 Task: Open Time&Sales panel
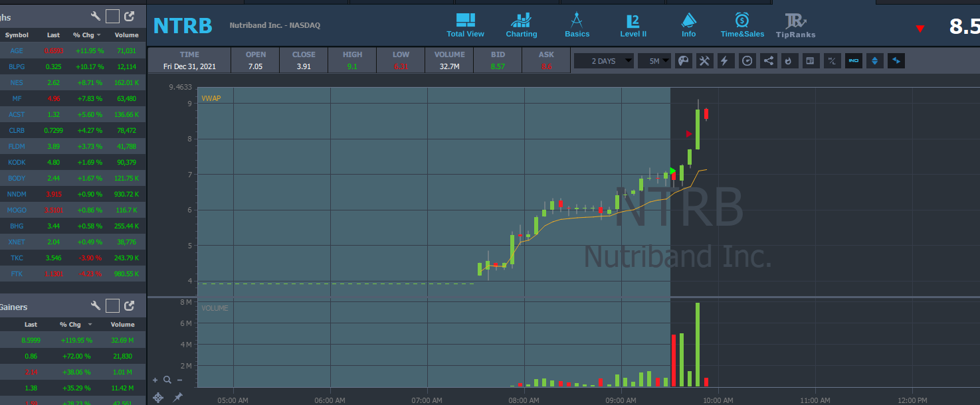[742, 25]
